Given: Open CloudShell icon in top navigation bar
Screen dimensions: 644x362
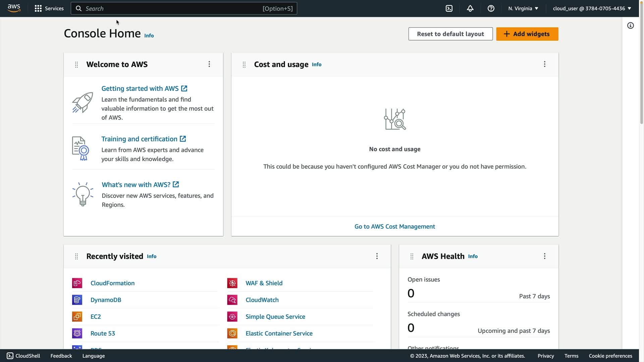Looking at the screenshot, I should pyautogui.click(x=449, y=8).
